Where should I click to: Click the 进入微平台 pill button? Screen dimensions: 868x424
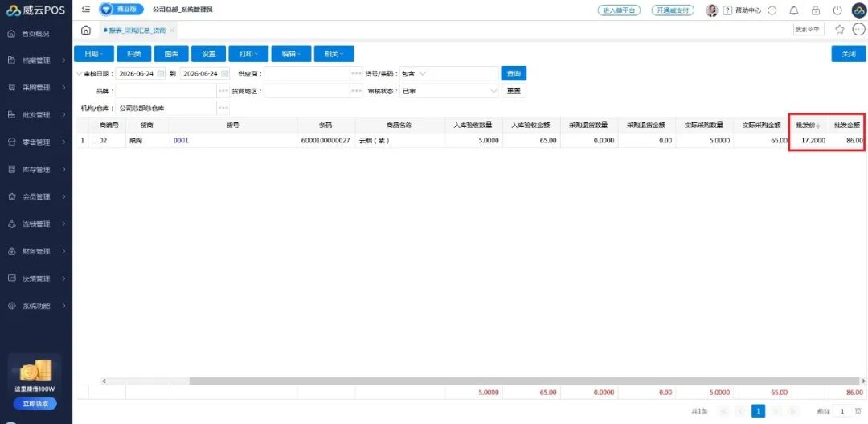point(619,10)
